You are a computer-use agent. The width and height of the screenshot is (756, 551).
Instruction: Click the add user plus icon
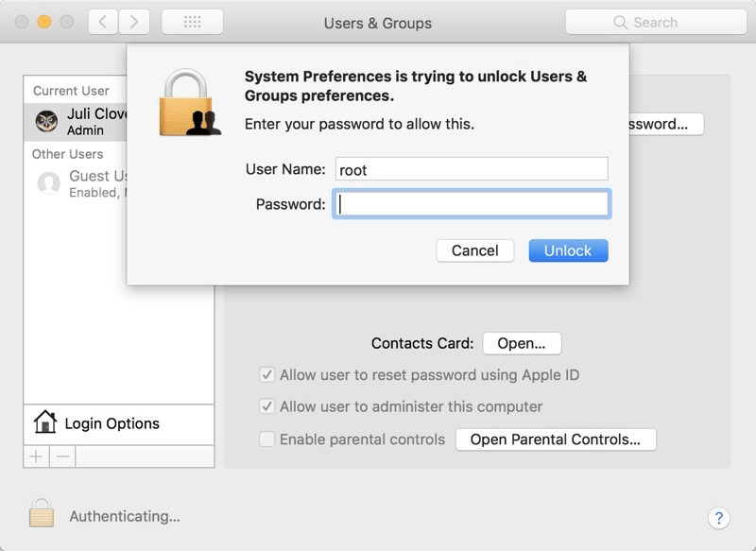[x=34, y=456]
